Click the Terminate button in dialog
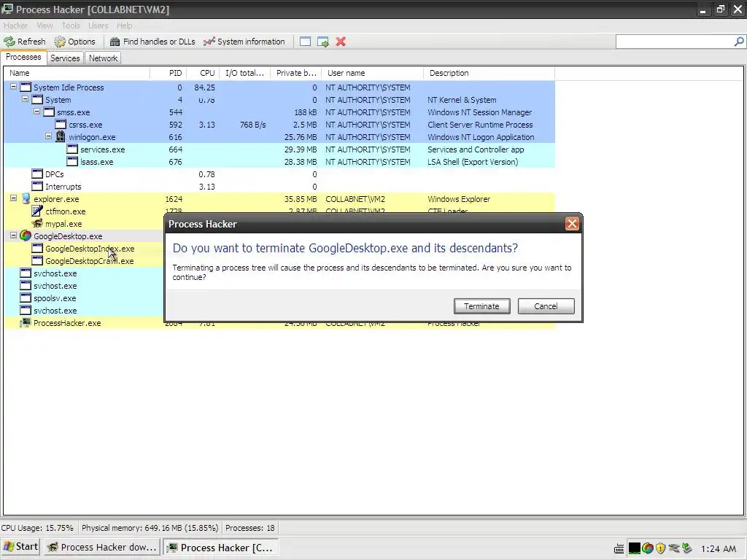 481,306
